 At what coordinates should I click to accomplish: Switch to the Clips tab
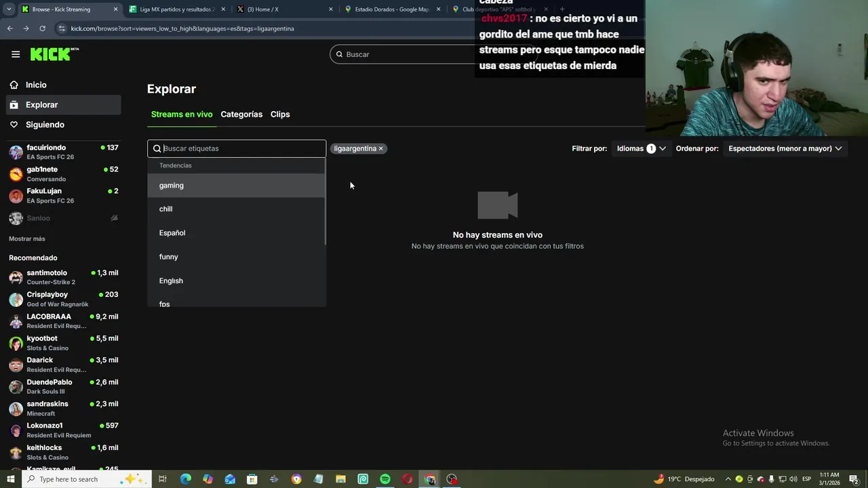[280, 115]
